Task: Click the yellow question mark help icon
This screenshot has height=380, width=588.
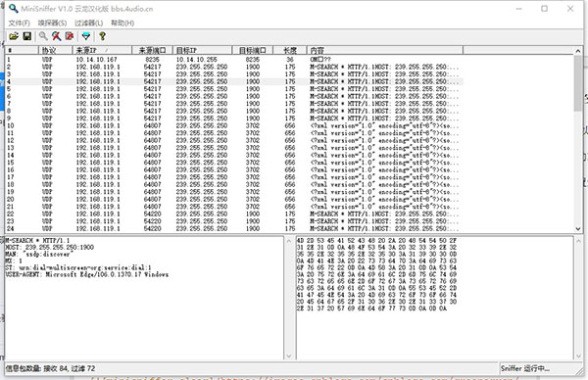Action: (x=102, y=36)
